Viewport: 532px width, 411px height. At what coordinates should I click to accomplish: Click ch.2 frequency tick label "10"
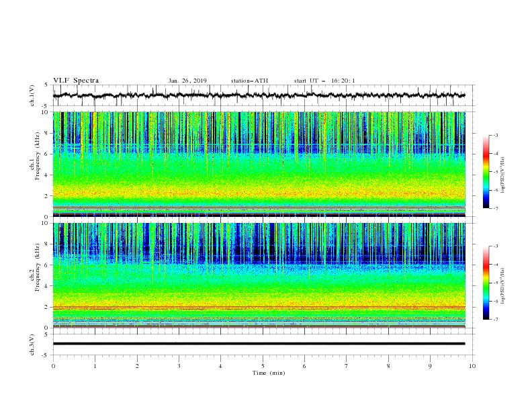pos(45,223)
